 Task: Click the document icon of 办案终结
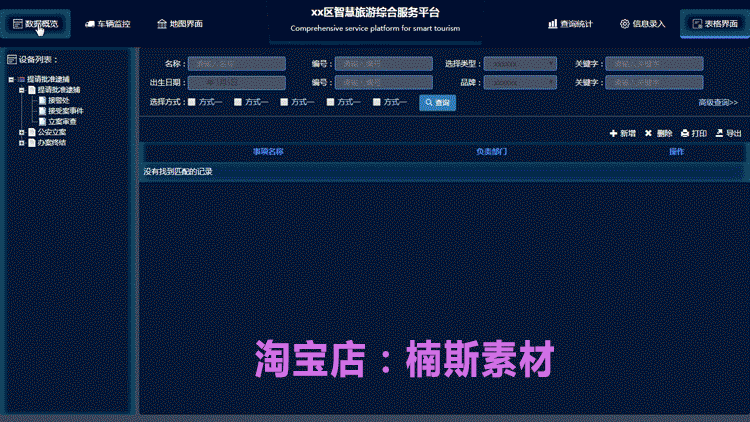32,143
